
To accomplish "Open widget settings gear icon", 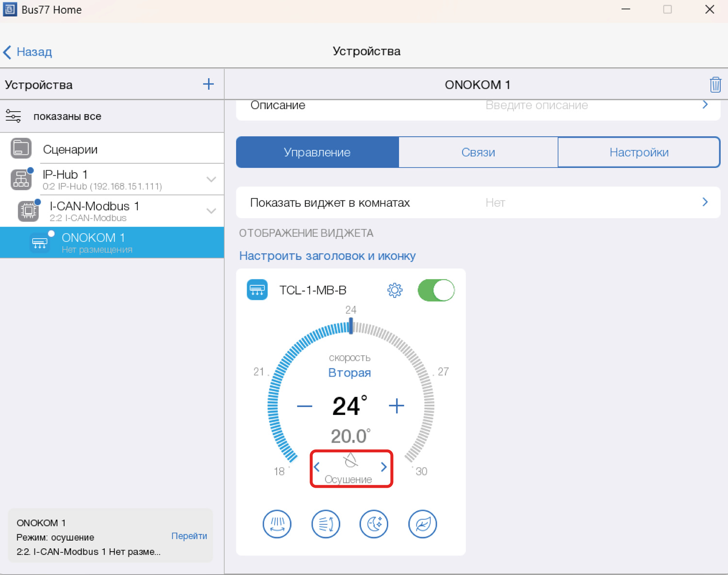I will pyautogui.click(x=395, y=290).
